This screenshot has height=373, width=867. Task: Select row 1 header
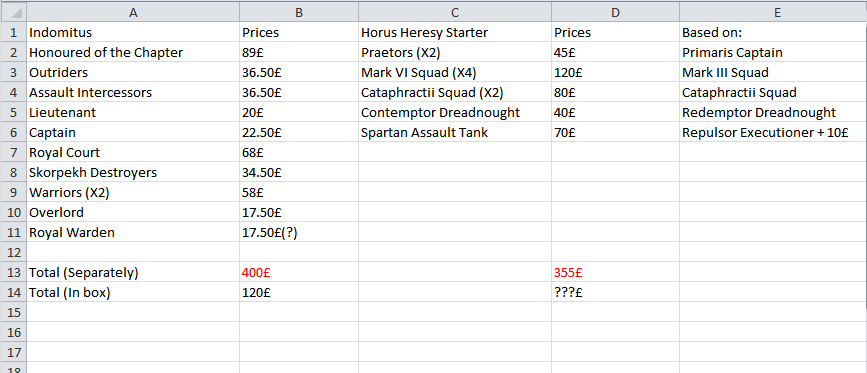point(13,33)
